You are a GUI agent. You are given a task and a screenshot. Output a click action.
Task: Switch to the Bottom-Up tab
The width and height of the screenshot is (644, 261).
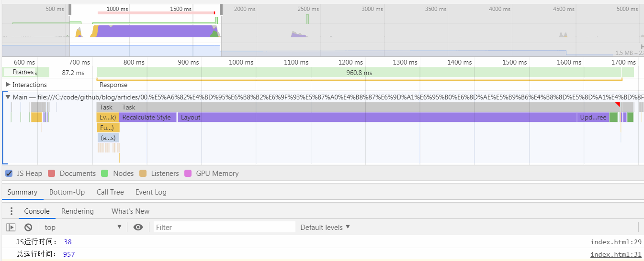[x=67, y=192]
